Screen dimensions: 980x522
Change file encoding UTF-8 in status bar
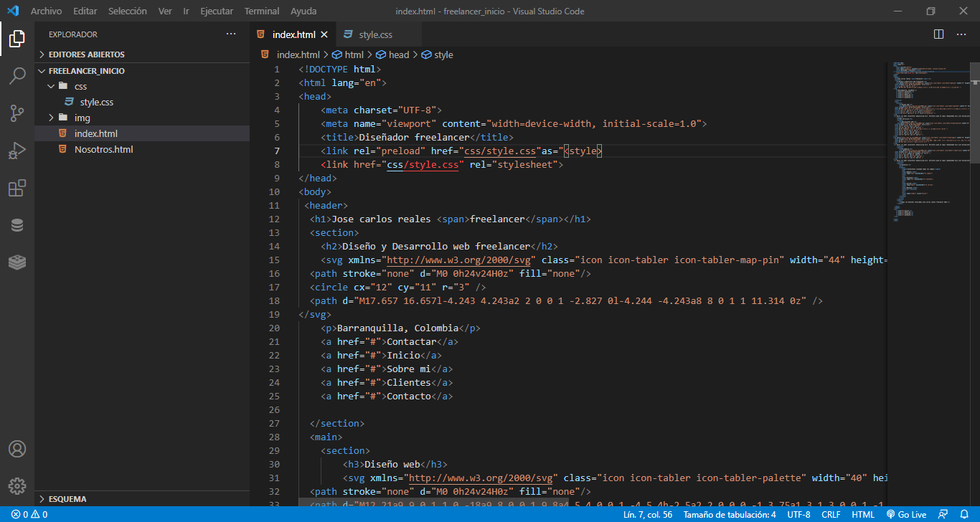[x=798, y=514]
